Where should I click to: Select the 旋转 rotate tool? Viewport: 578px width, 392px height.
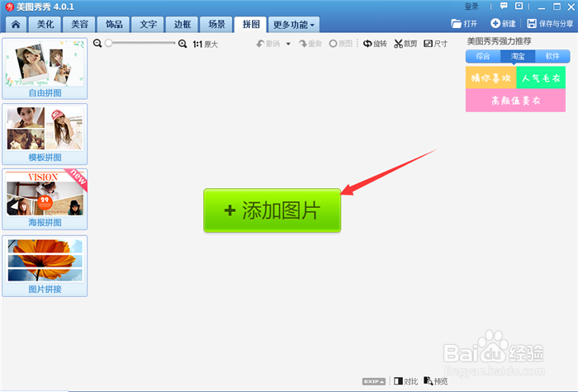coord(375,44)
